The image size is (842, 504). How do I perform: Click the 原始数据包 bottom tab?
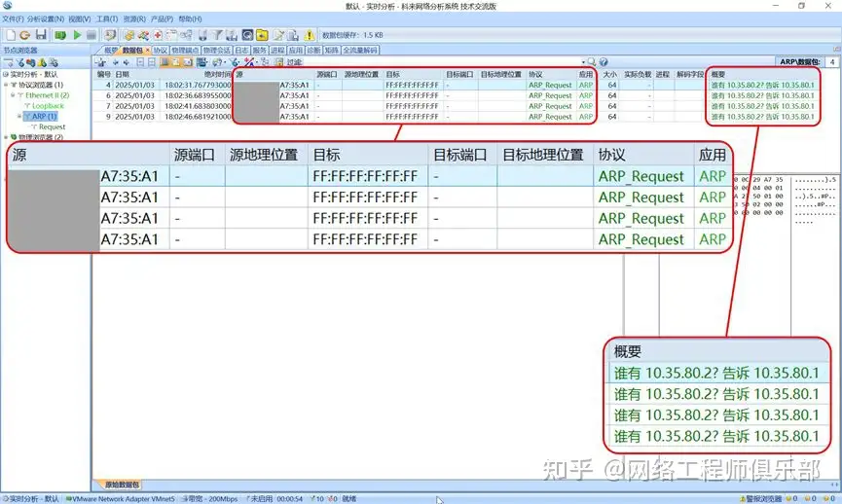click(121, 485)
